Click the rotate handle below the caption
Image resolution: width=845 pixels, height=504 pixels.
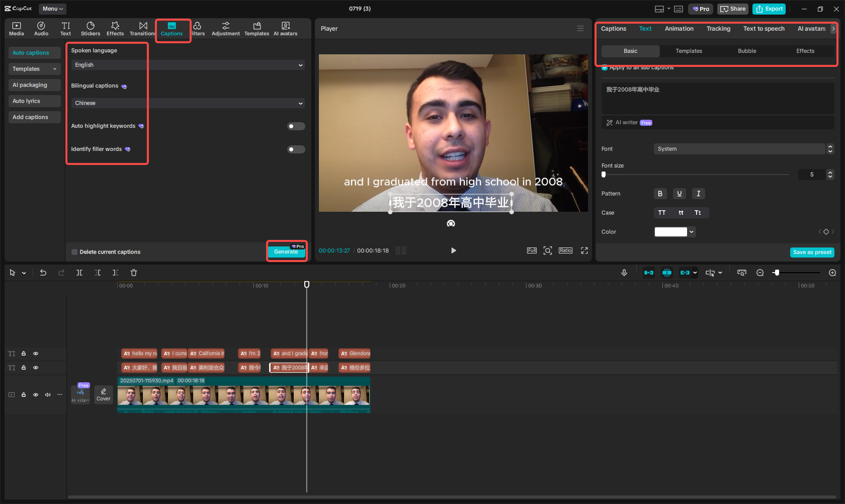pyautogui.click(x=451, y=223)
